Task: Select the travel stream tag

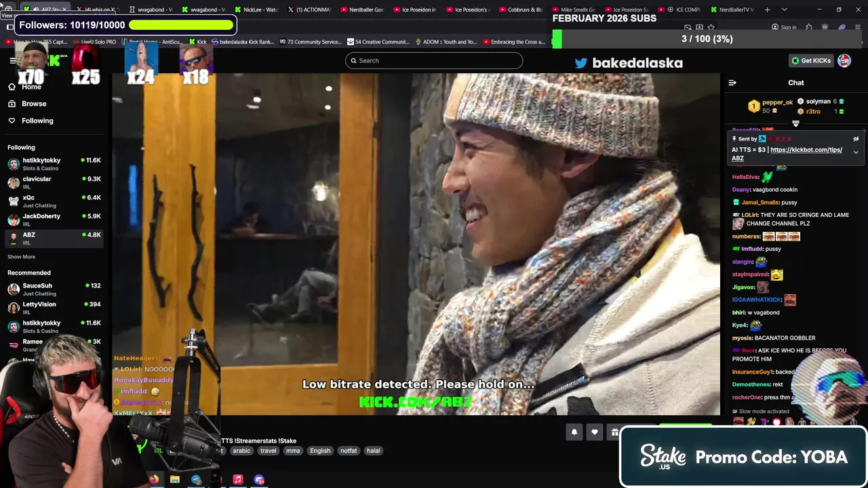Action: (x=268, y=451)
